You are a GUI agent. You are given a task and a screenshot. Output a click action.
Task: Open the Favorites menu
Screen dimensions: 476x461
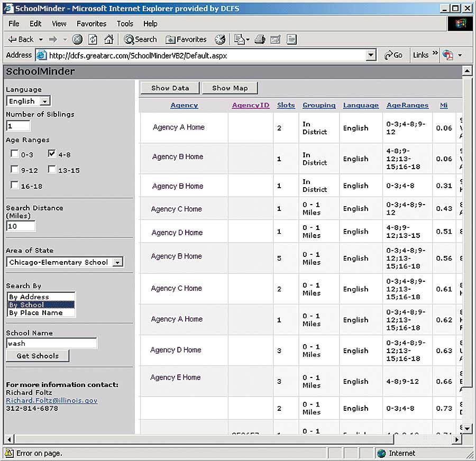pyautogui.click(x=91, y=24)
